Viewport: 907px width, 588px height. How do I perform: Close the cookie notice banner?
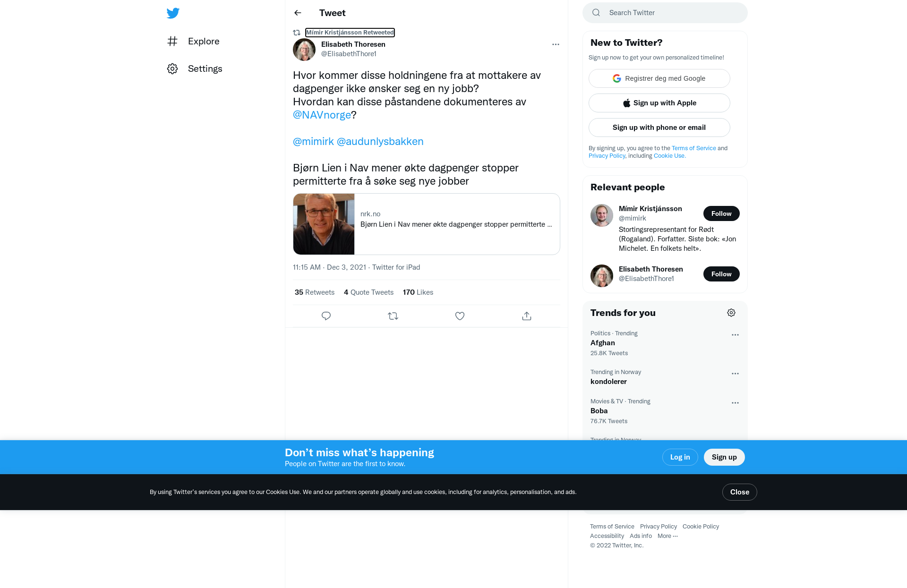tap(739, 492)
